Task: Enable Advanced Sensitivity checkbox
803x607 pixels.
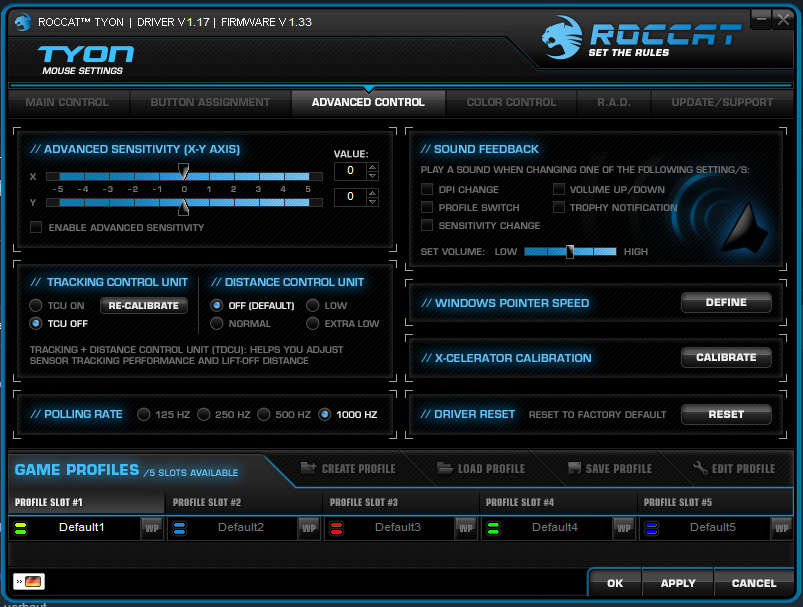Action: tap(36, 227)
